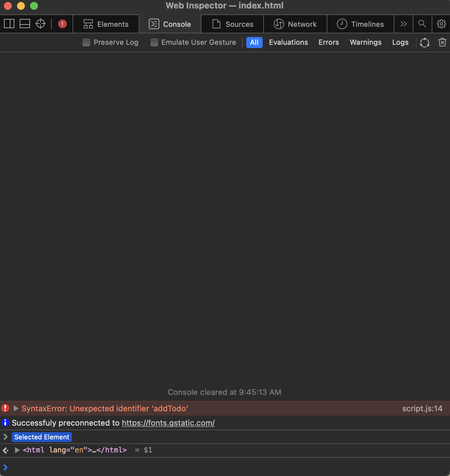Viewport: 450px width, 476px height.
Task: Maximize the Web Inspector window
Action: [34, 6]
